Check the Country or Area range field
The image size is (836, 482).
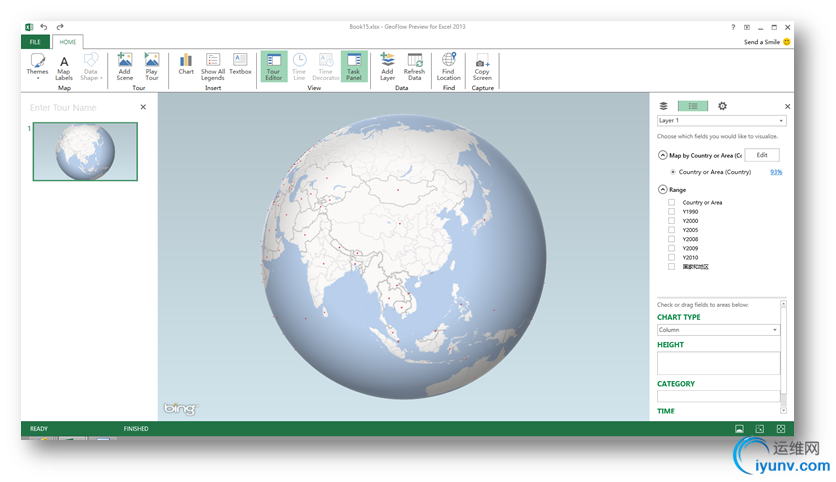pyautogui.click(x=671, y=203)
